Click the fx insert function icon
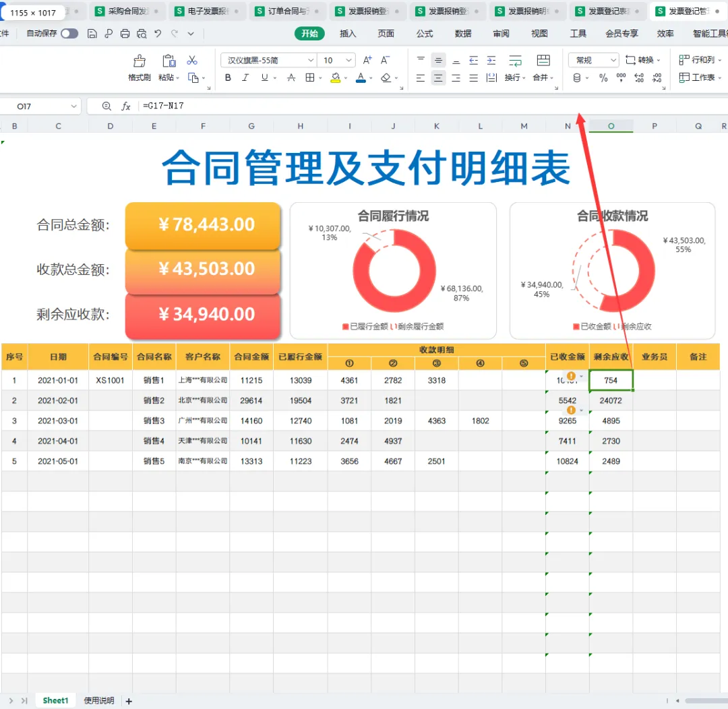This screenshot has height=709, width=728. (x=126, y=106)
